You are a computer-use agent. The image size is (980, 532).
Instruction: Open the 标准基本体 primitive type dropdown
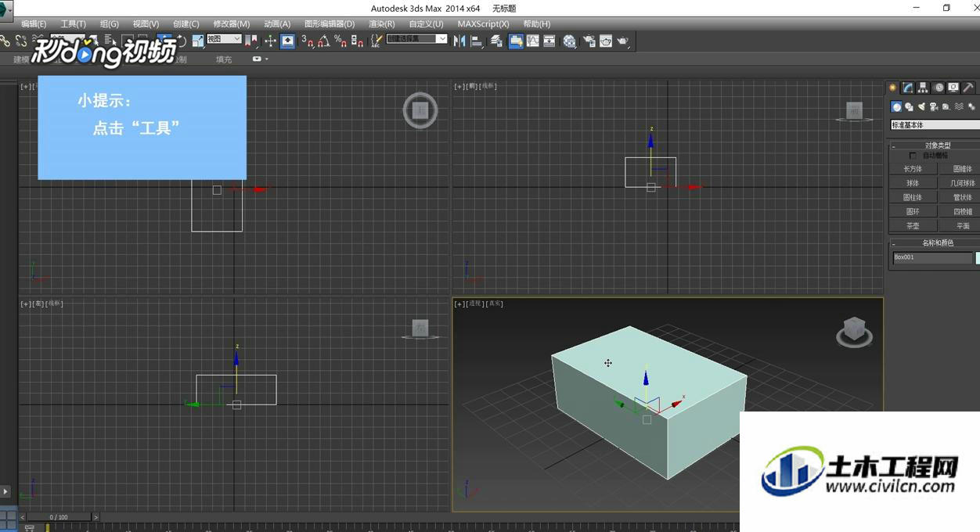point(935,125)
